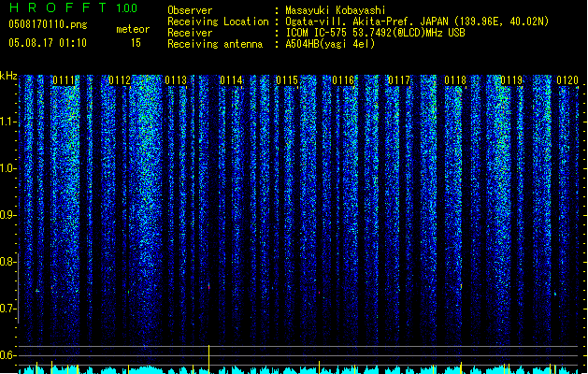Click the 1.0 kHz axis tick label
This screenshot has height=374, width=588.
click(7, 168)
